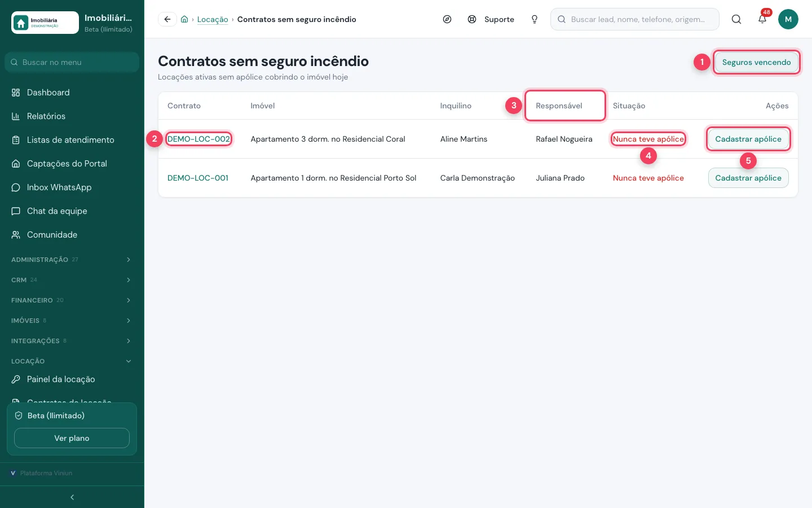
Task: Expand the IMÓVEIS section
Action: click(x=72, y=321)
